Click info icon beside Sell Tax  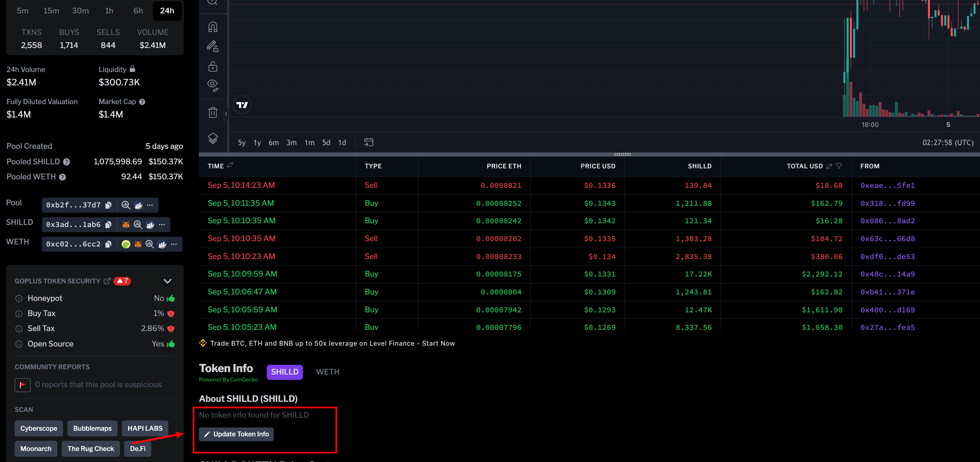pyautogui.click(x=19, y=329)
